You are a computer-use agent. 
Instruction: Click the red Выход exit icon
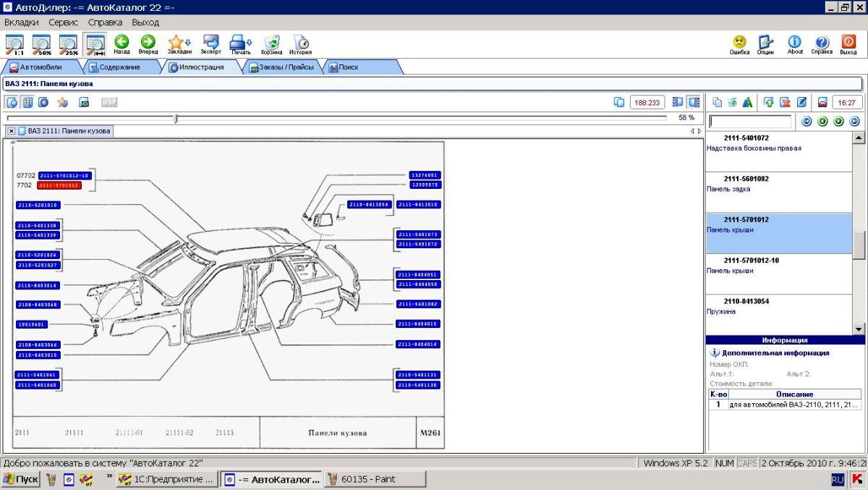point(848,44)
